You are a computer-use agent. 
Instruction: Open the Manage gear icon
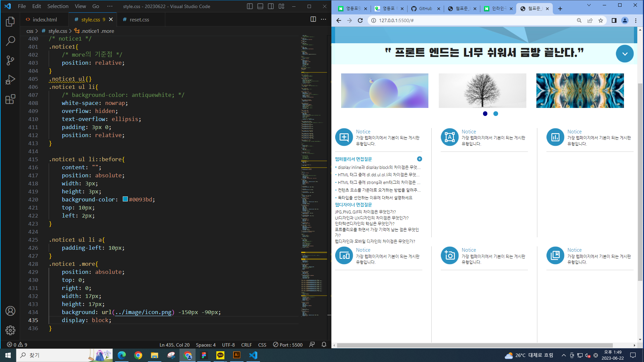(x=10, y=330)
